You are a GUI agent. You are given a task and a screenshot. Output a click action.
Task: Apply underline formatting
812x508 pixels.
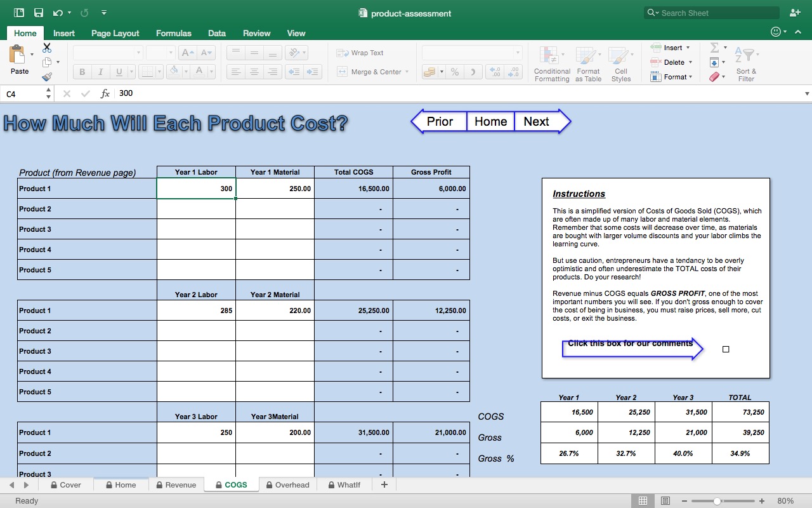[x=118, y=71]
